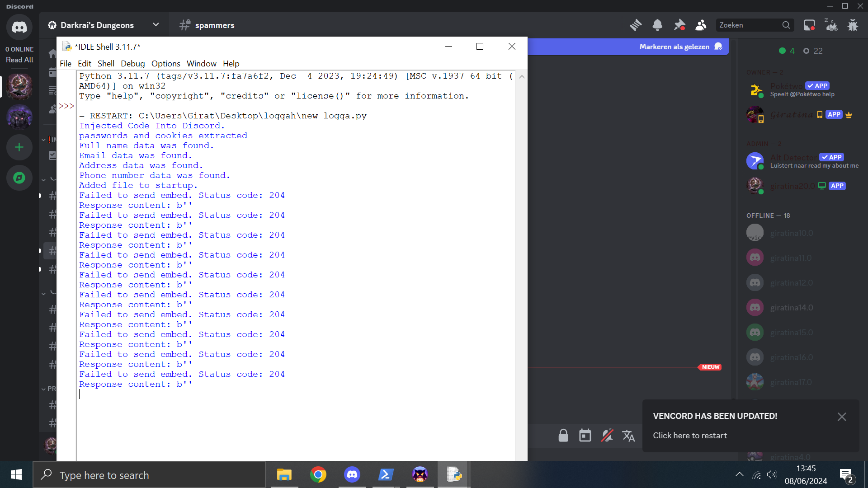
Task: Toggle the member list visibility
Action: 701,25
